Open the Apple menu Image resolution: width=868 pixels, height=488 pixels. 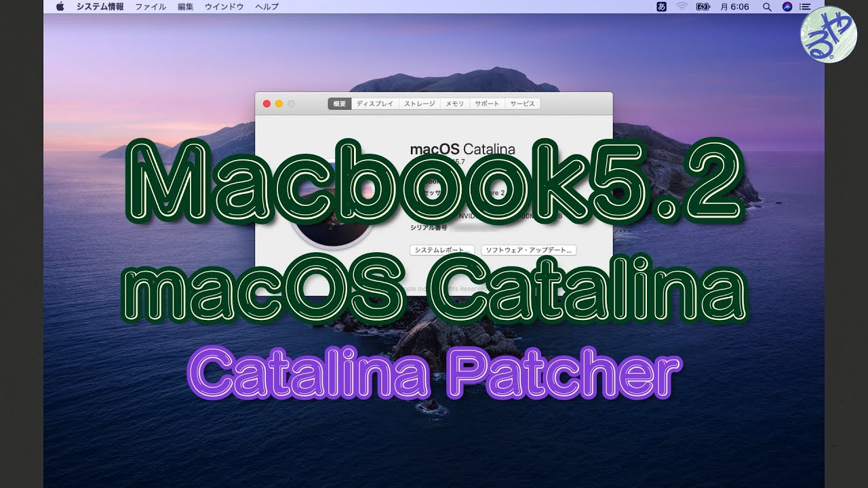pyautogui.click(x=60, y=7)
